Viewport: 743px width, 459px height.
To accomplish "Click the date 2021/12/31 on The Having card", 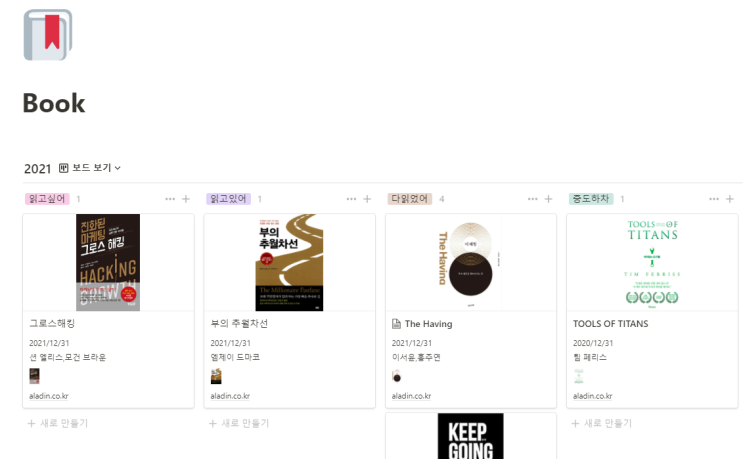I will click(x=412, y=343).
